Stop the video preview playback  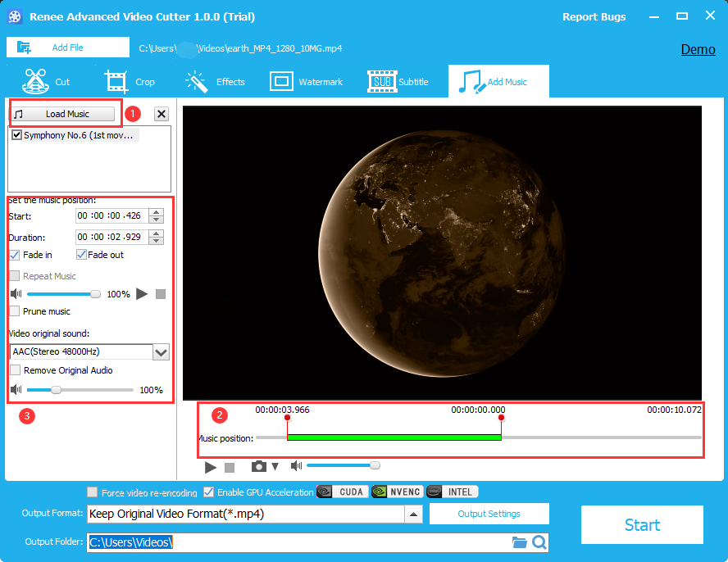(x=230, y=467)
